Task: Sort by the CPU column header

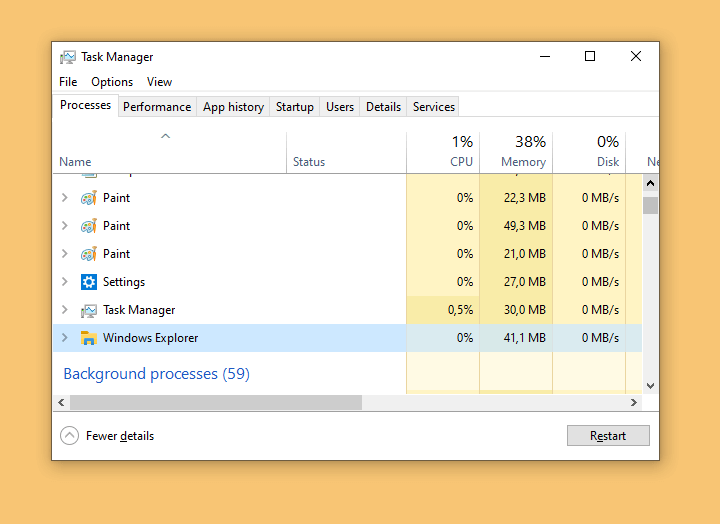Action: coord(443,152)
